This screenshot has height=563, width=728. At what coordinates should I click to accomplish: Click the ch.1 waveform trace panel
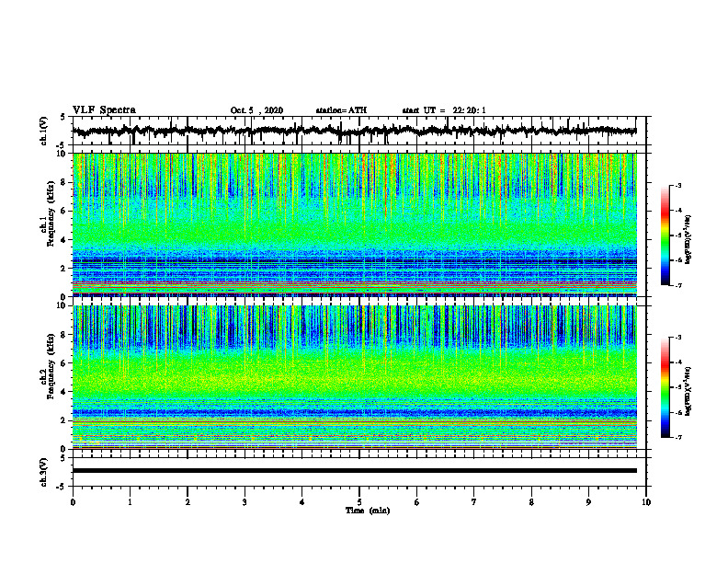[x=359, y=131]
